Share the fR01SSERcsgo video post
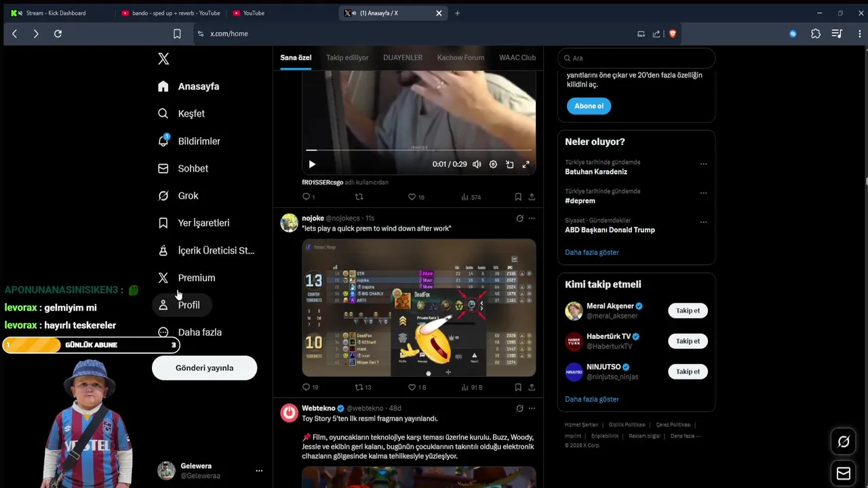Image resolution: width=868 pixels, height=488 pixels. tap(532, 197)
